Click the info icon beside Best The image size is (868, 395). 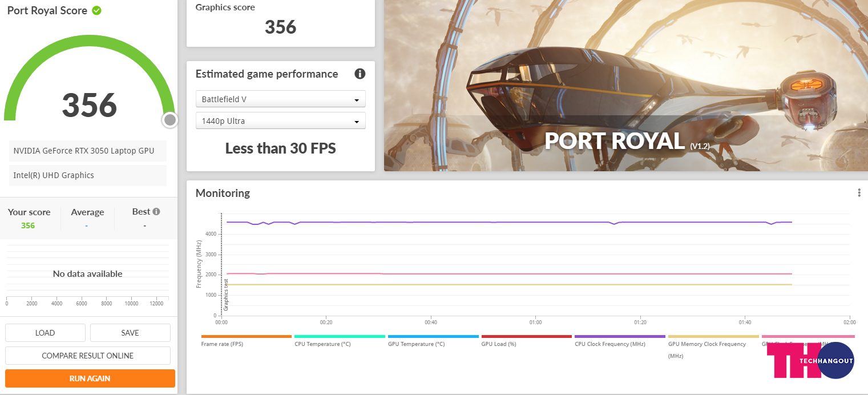pyautogui.click(x=156, y=212)
